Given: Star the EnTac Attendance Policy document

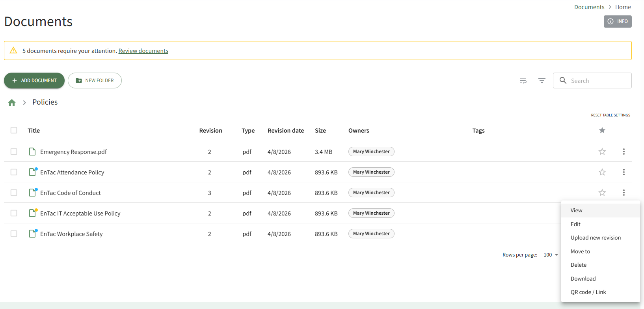Looking at the screenshot, I should pos(602,172).
